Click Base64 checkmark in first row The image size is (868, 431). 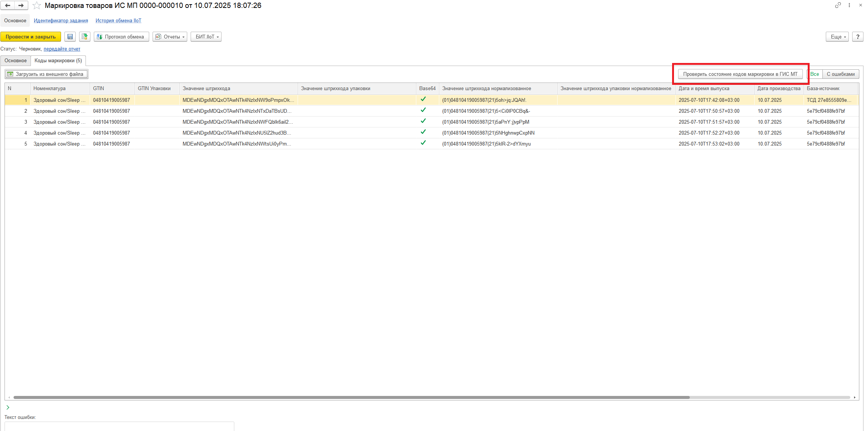point(423,99)
